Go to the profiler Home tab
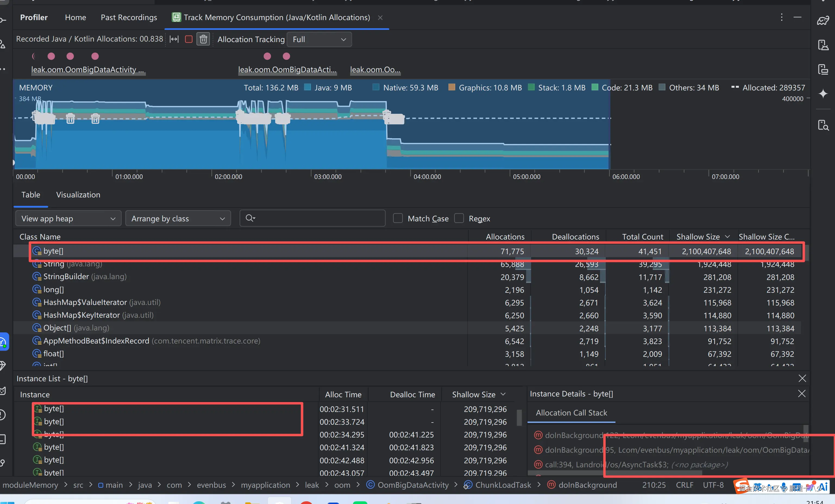 coord(75,17)
